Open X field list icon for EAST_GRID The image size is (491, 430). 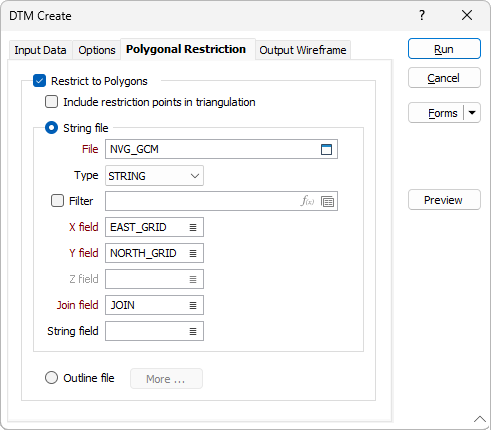pos(193,227)
